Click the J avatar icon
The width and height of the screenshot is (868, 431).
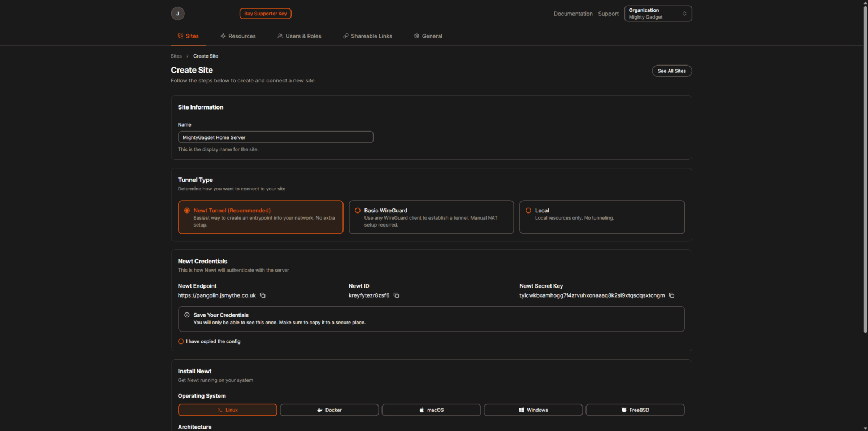click(177, 13)
